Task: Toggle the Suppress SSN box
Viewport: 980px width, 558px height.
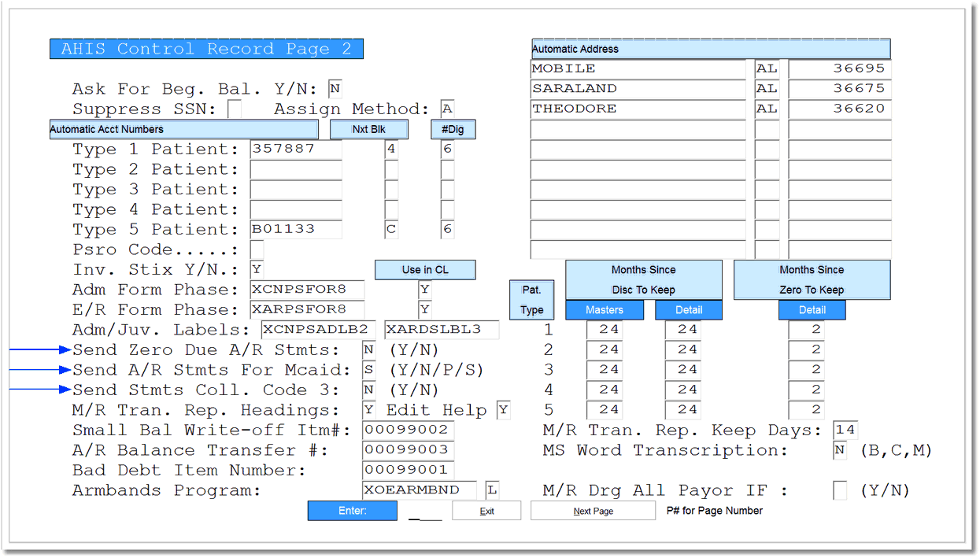Action: click(235, 109)
